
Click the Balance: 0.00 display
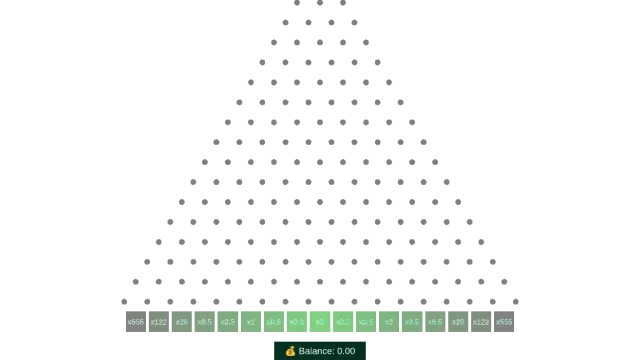point(320,351)
